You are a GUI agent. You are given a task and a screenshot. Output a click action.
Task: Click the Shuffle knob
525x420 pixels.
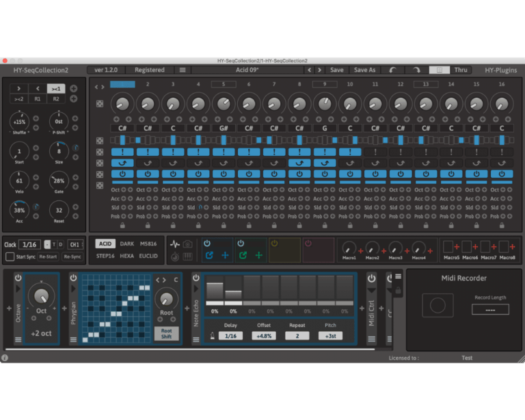pos(19,121)
